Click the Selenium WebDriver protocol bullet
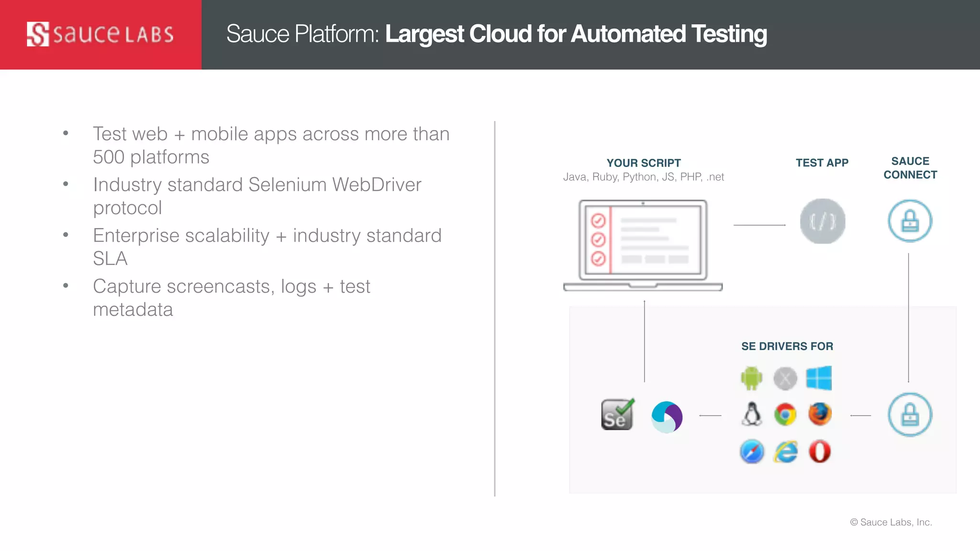The width and height of the screenshot is (980, 551). click(257, 196)
